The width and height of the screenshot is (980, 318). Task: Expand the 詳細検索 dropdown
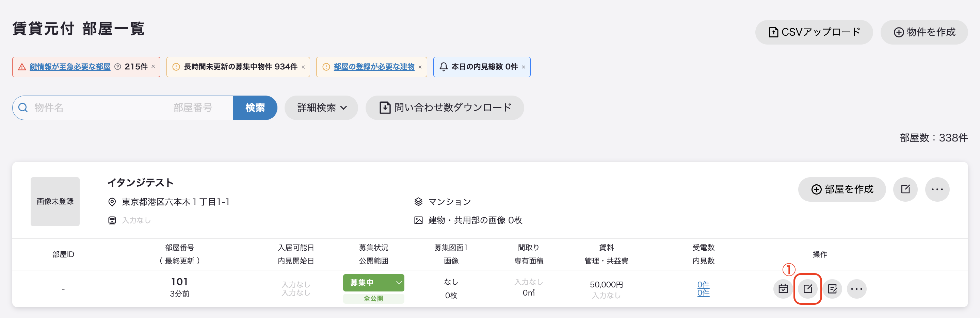coord(321,108)
